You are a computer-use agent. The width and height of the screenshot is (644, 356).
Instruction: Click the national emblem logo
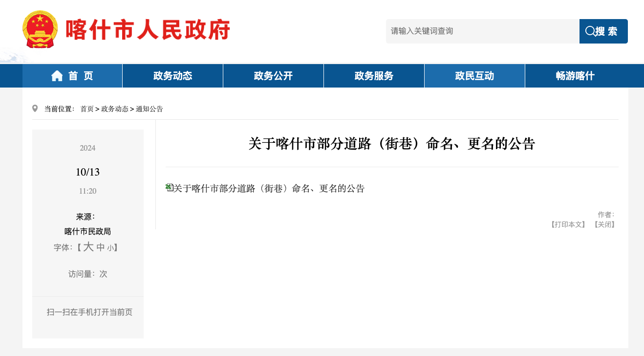[40, 30]
